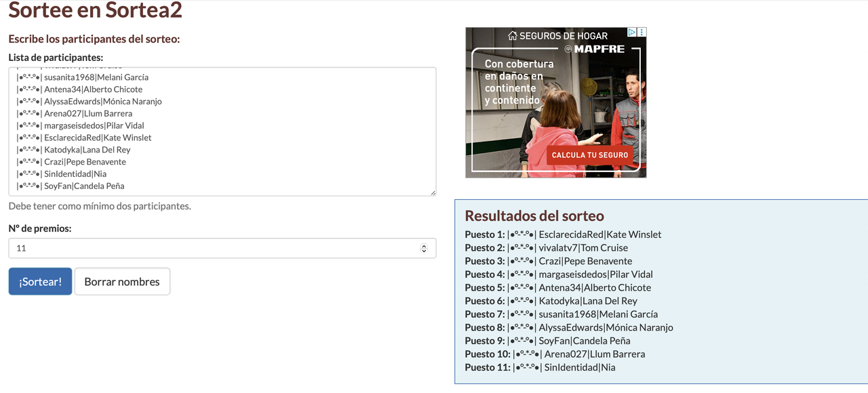This screenshot has height=393, width=868.
Task: Click result Puesto 11: SinIdentidad|Nia
Action: 540,367
